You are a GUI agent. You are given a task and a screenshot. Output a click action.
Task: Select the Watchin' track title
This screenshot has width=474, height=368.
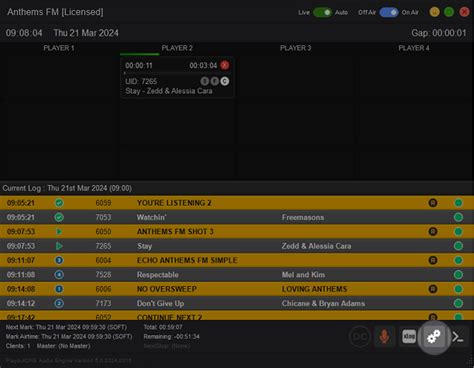[x=152, y=217]
